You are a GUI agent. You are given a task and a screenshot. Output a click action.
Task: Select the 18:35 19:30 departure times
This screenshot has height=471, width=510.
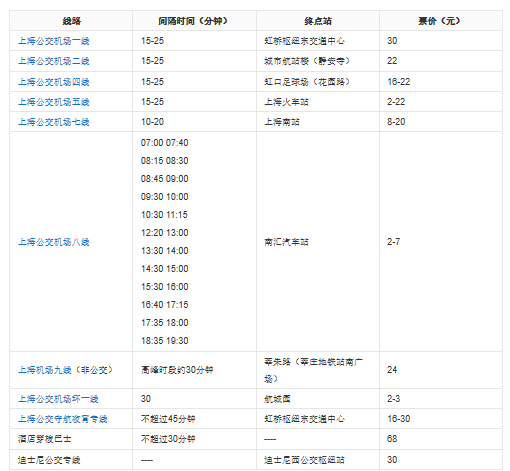coord(165,341)
